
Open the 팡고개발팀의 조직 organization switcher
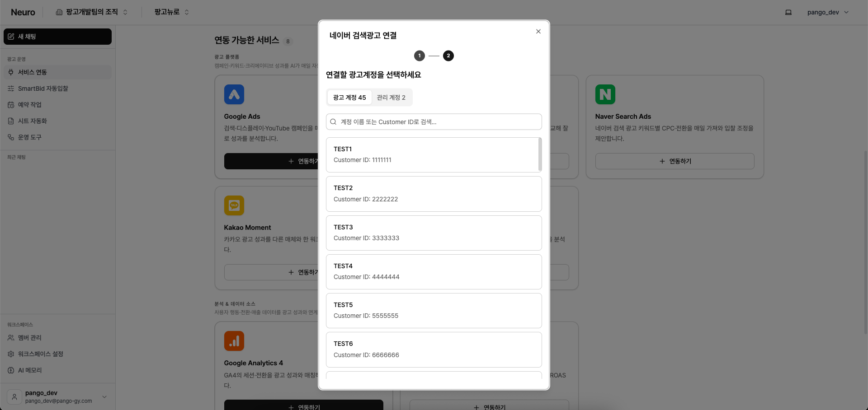pyautogui.click(x=92, y=12)
